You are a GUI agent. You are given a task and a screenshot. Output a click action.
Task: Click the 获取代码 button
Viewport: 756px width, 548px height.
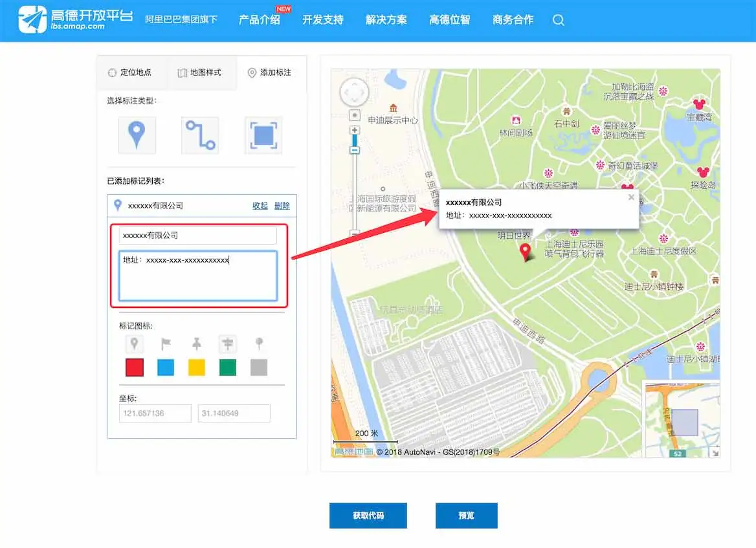click(x=368, y=516)
